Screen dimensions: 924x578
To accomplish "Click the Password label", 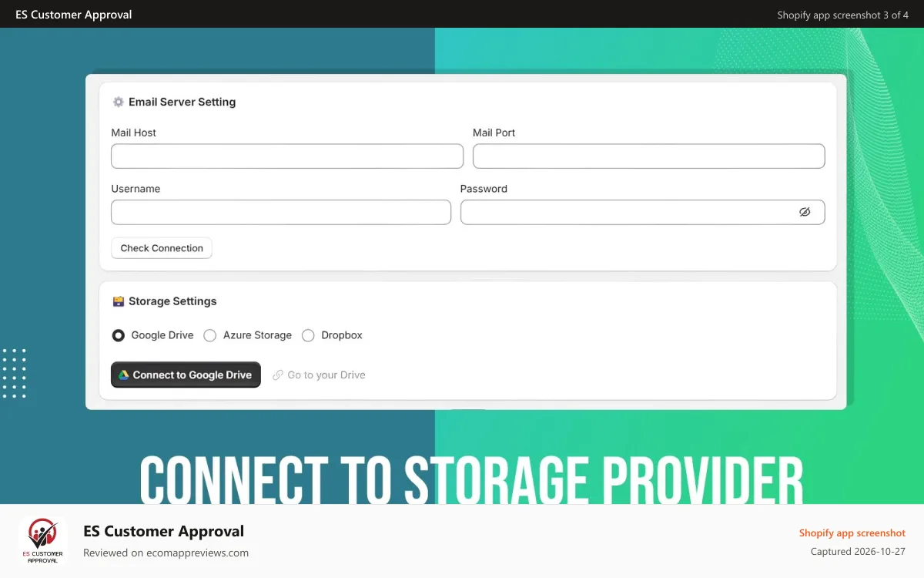I will [x=484, y=189].
